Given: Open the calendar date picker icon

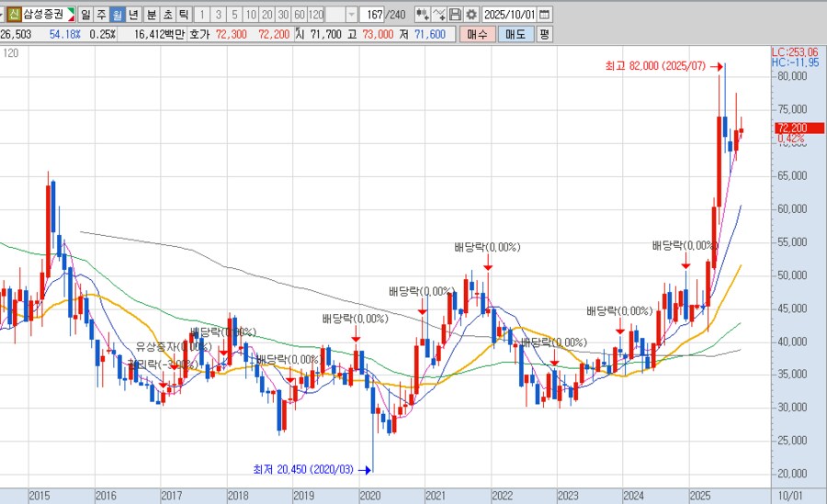Looking at the screenshot, I should [544, 15].
